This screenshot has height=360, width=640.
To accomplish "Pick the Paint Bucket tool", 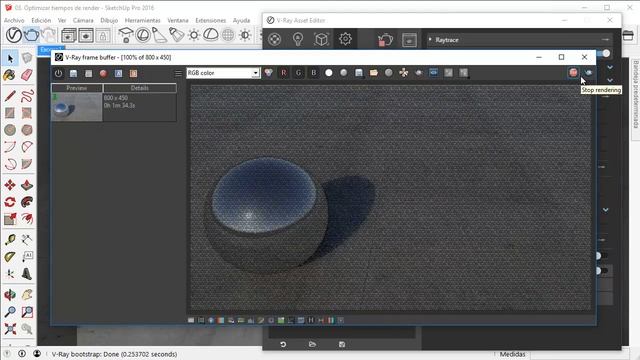I will pyautogui.click(x=10, y=75).
